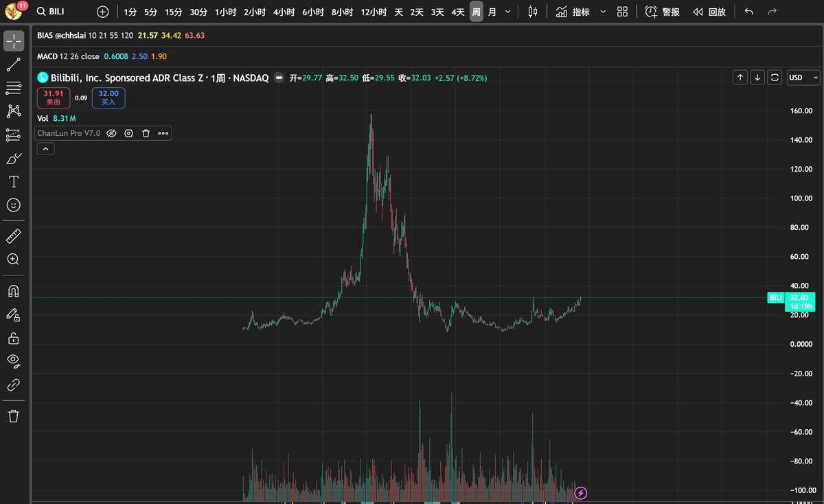Toggle hide all drawings eye icon
824x504 pixels.
(x=14, y=360)
